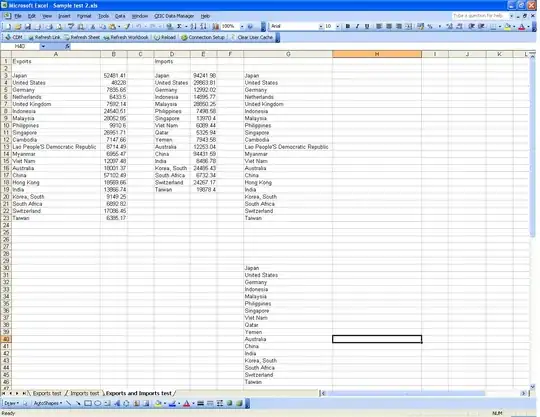The height and width of the screenshot is (417, 540).
Task: Click the New workbook icon
Action: click(x=8, y=26)
